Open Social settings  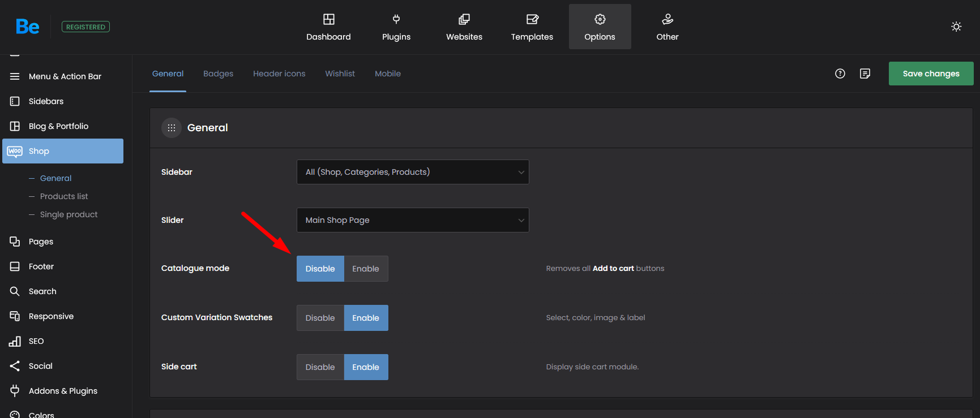pyautogui.click(x=63, y=366)
